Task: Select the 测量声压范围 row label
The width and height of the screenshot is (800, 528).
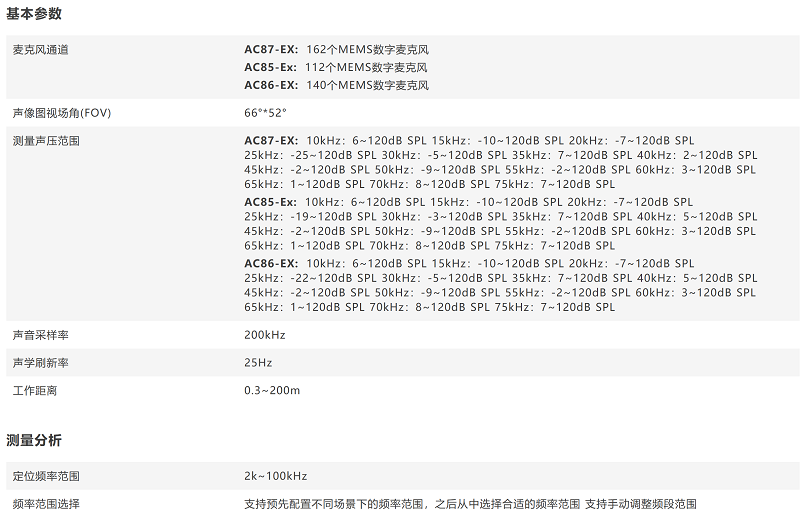Action: (x=46, y=141)
